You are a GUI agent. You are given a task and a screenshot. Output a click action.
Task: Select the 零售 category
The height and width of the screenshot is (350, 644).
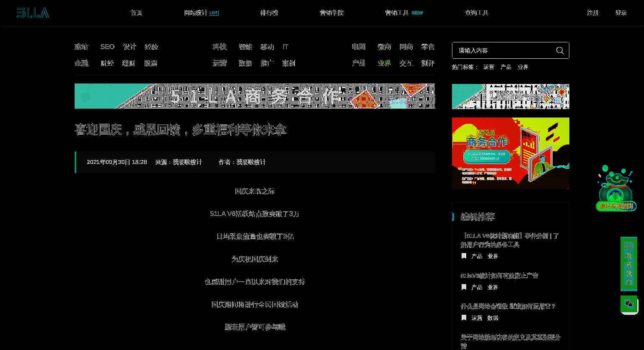click(x=428, y=47)
